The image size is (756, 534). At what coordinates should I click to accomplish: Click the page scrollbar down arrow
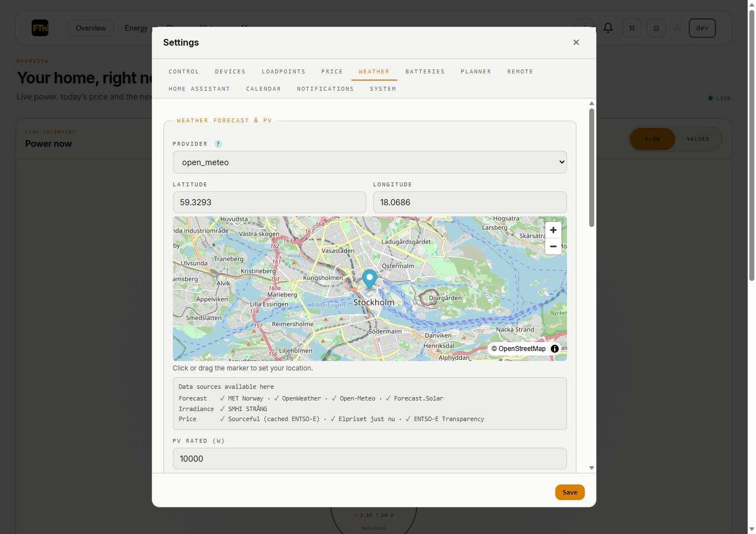coord(752,529)
